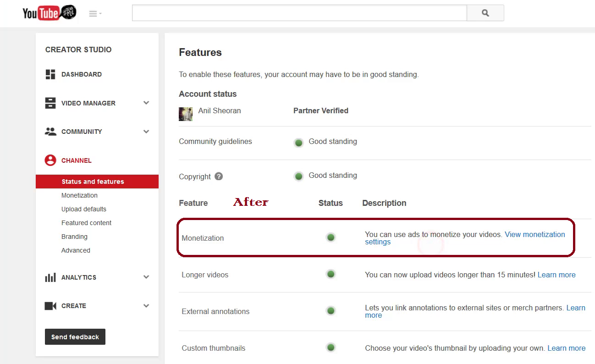Click the Video Manager icon

tap(50, 103)
